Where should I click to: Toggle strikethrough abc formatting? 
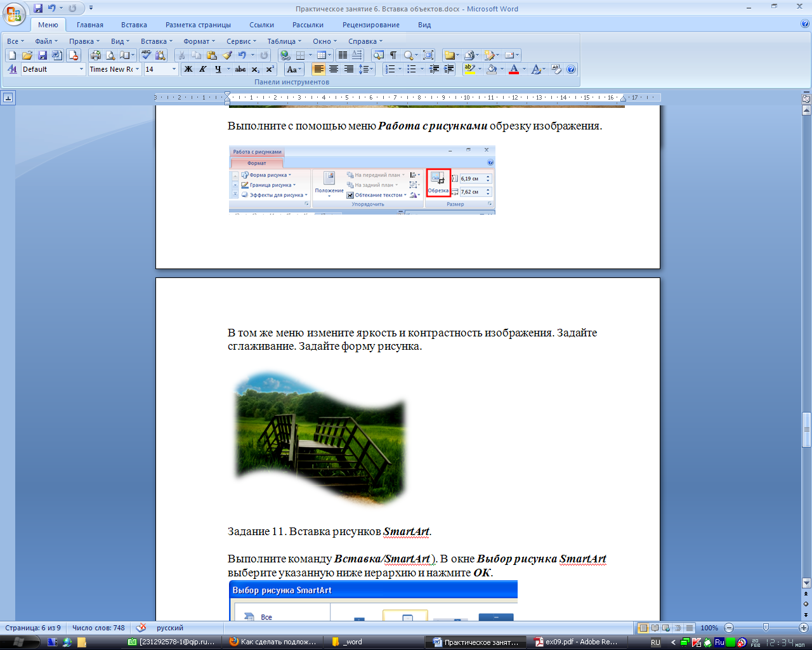coord(240,69)
